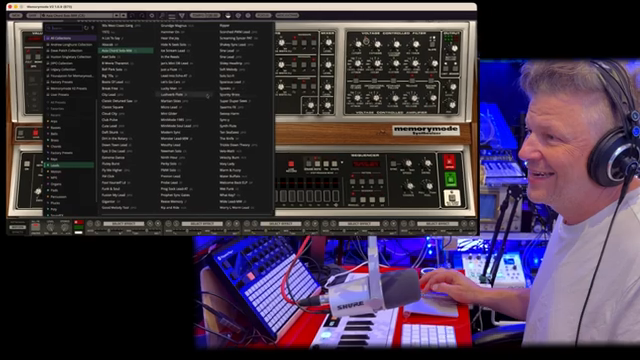640x360 pixels.
Task: Select Memorymode V2 Presets collection
Action: point(70,88)
